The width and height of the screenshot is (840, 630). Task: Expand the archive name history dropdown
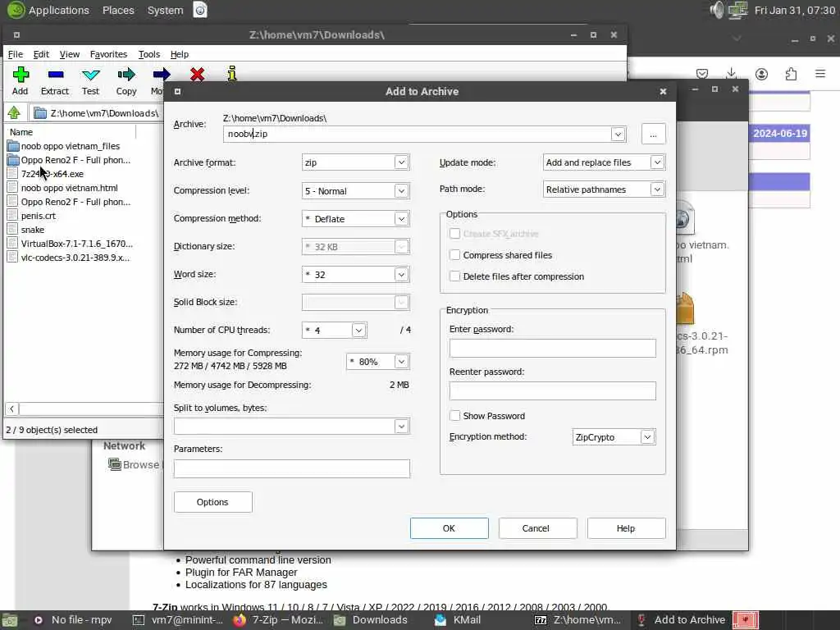[619, 134]
